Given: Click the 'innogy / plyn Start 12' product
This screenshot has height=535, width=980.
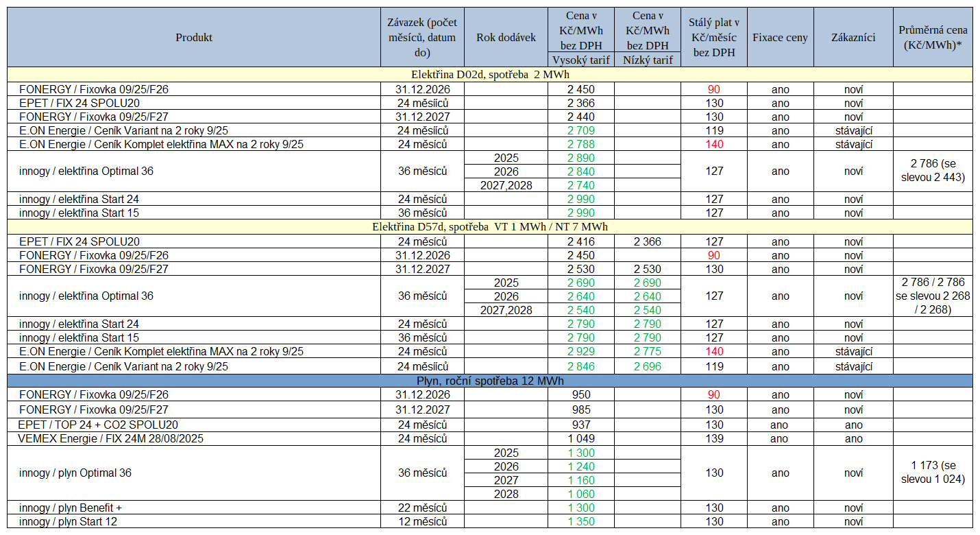Looking at the screenshot, I should coord(69,521).
